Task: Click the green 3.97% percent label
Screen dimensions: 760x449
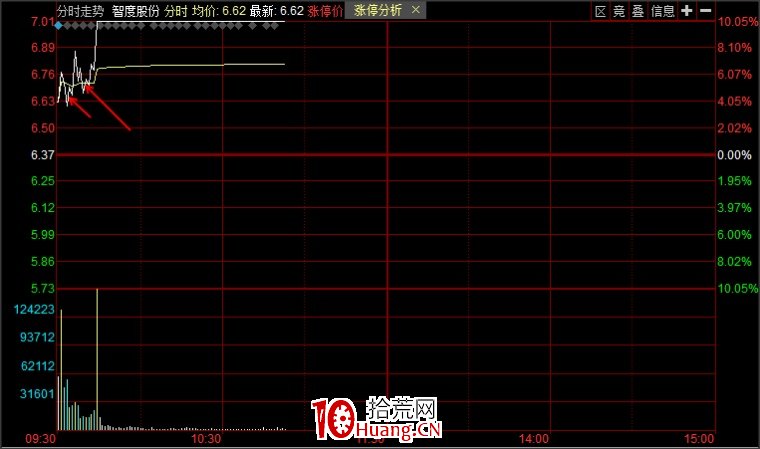Action: (x=734, y=208)
